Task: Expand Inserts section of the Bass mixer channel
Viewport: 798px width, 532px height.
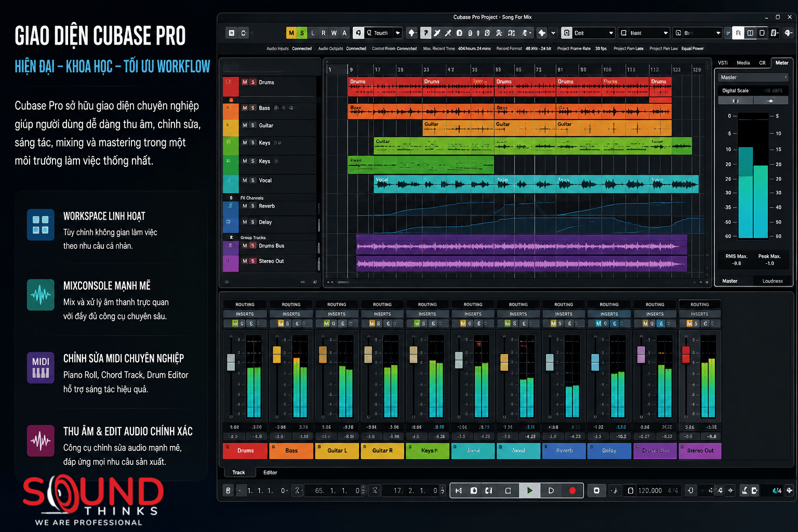Action: [x=291, y=314]
